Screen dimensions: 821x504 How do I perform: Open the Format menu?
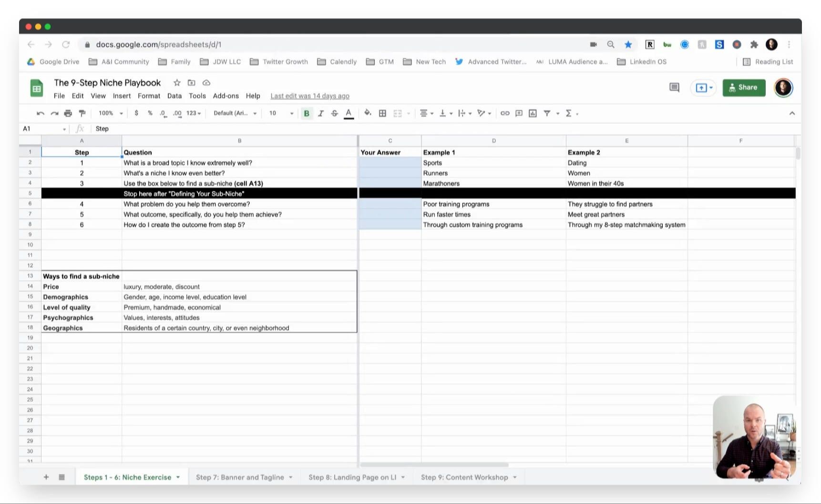(x=149, y=96)
